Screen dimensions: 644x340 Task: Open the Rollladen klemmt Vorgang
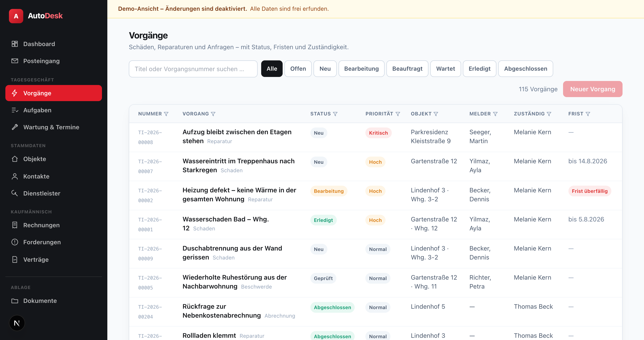coord(209,335)
